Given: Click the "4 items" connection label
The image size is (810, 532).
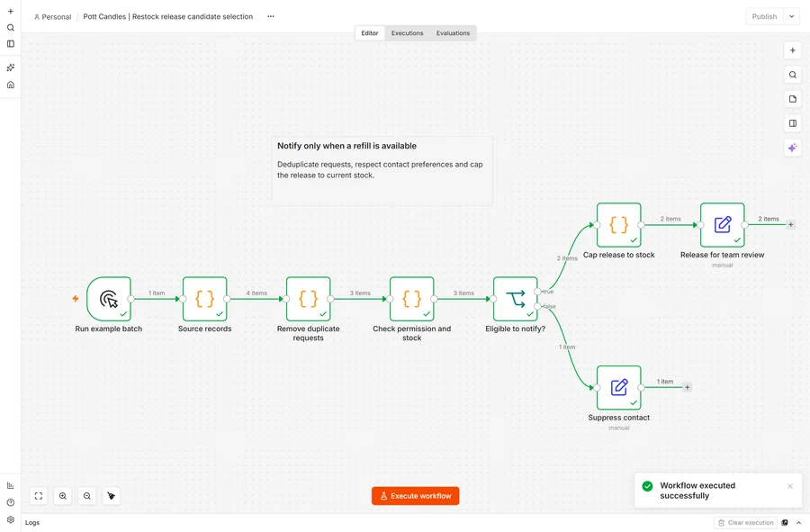Looking at the screenshot, I should pyautogui.click(x=256, y=293).
